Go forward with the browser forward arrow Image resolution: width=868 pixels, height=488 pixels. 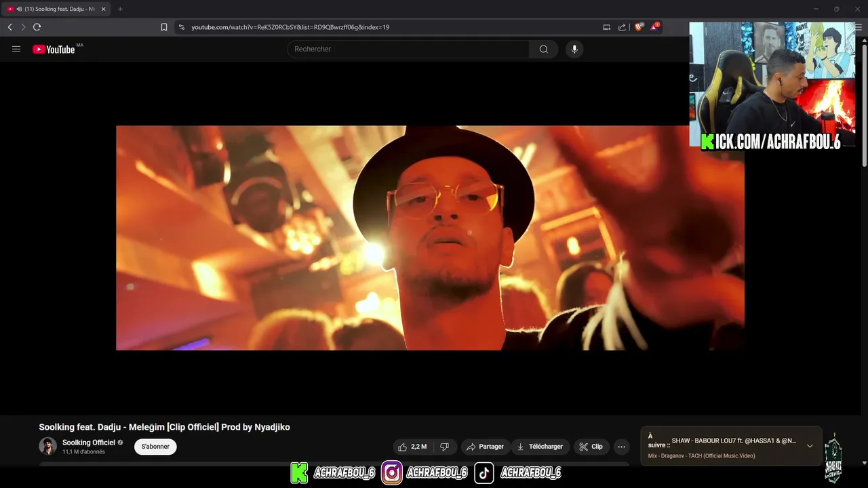[x=23, y=27]
